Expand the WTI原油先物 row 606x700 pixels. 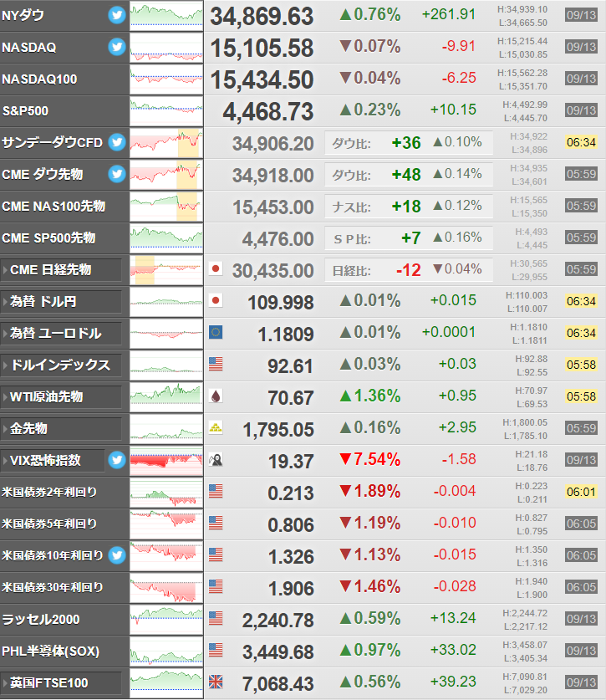5,397
